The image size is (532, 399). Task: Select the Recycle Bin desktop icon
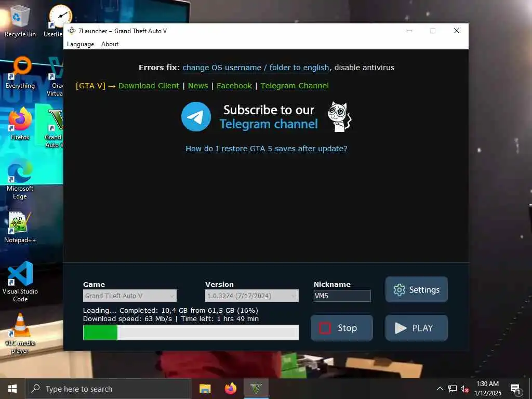coord(20,21)
